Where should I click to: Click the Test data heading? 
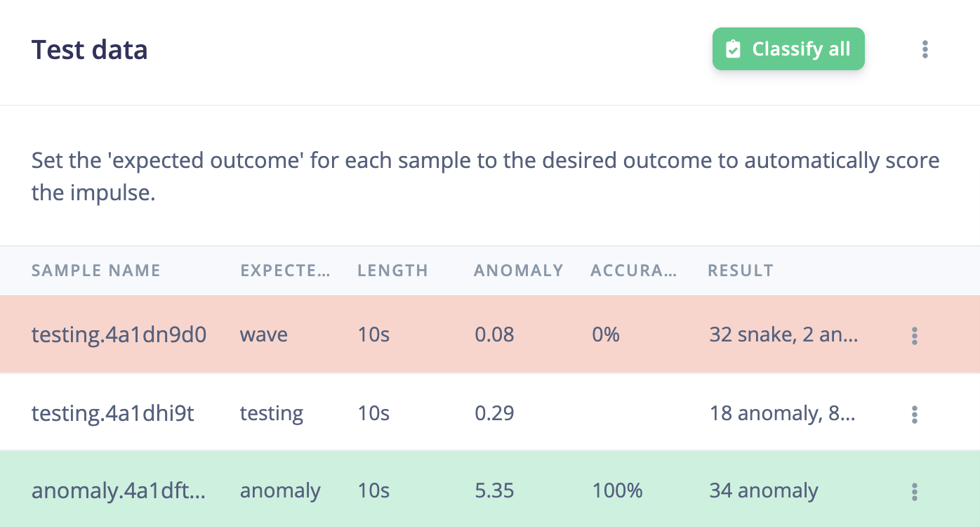click(x=90, y=51)
